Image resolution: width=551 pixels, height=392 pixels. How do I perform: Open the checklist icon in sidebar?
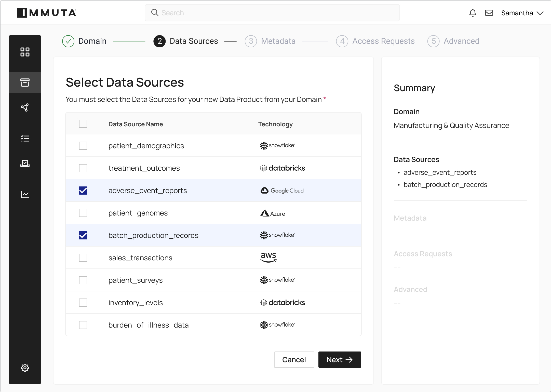click(25, 138)
